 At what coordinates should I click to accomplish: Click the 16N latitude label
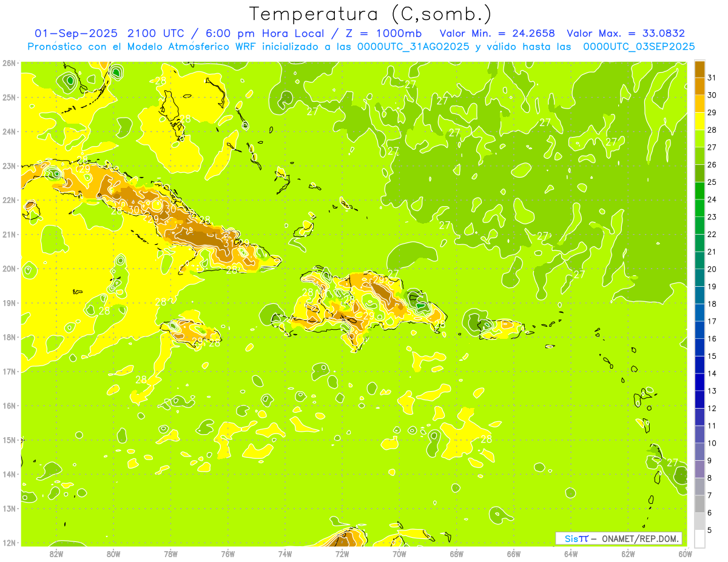click(8, 406)
